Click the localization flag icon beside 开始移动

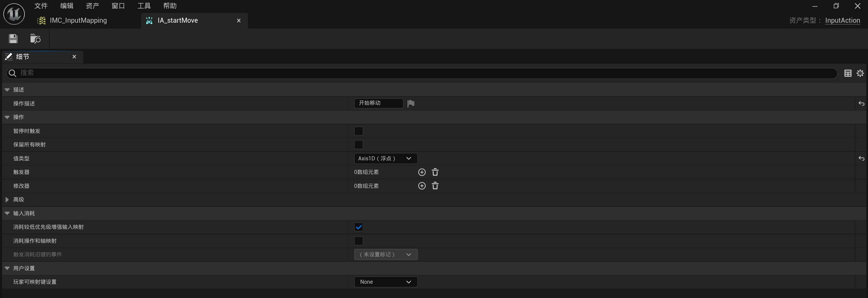[411, 103]
